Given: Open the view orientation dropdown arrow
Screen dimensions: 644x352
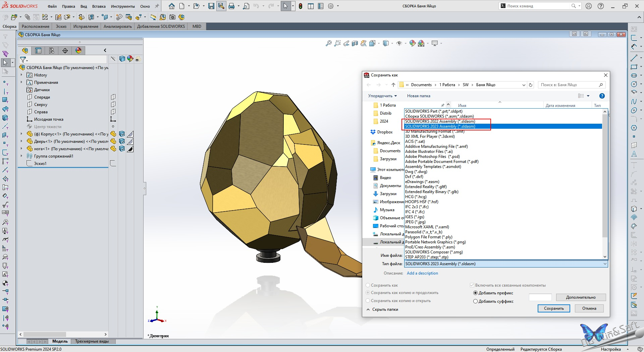Looking at the screenshot, I should [379, 43].
